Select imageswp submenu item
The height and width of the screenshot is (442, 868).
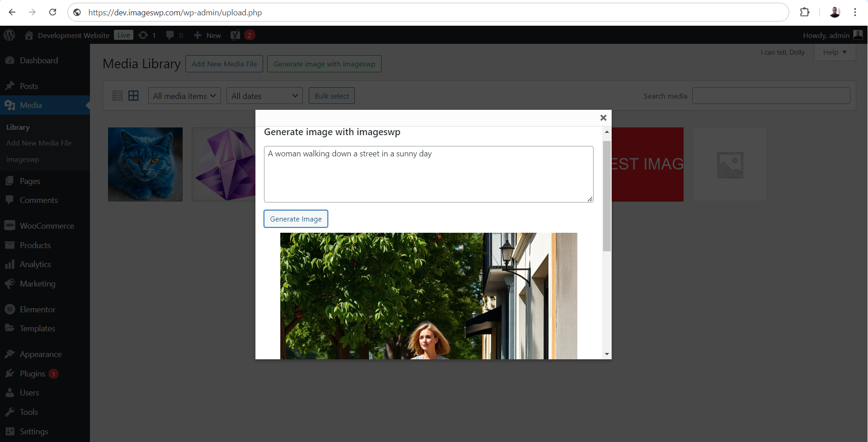pos(23,159)
